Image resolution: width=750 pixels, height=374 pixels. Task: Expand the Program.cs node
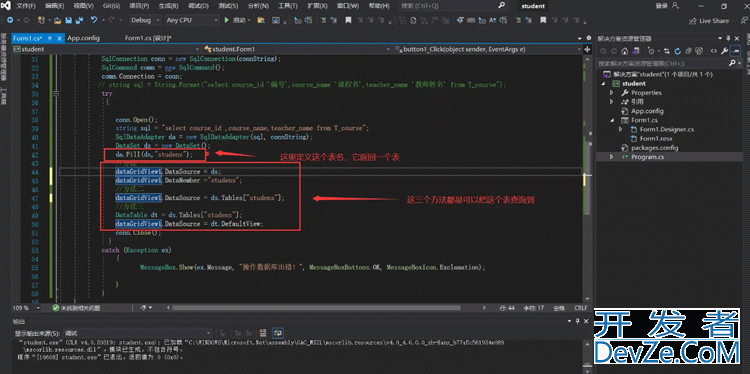[611, 157]
